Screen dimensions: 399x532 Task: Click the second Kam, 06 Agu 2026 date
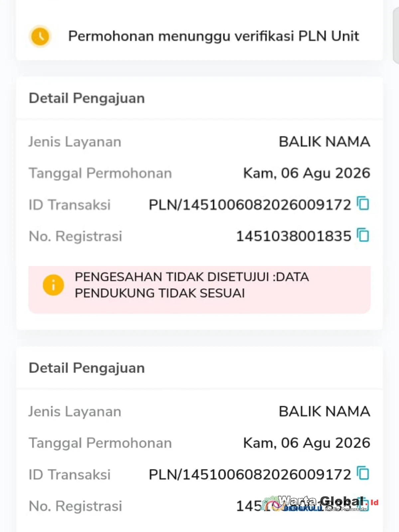pos(307,443)
